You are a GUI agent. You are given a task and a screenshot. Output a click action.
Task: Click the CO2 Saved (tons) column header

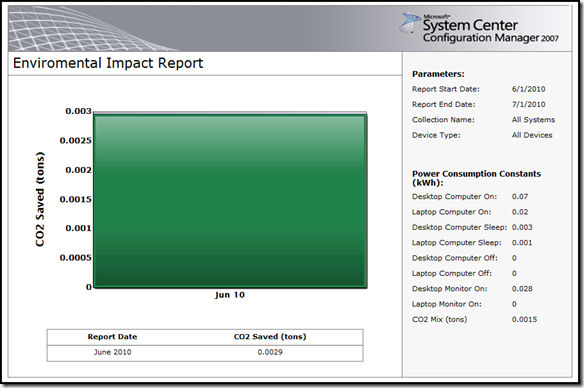pyautogui.click(x=270, y=337)
